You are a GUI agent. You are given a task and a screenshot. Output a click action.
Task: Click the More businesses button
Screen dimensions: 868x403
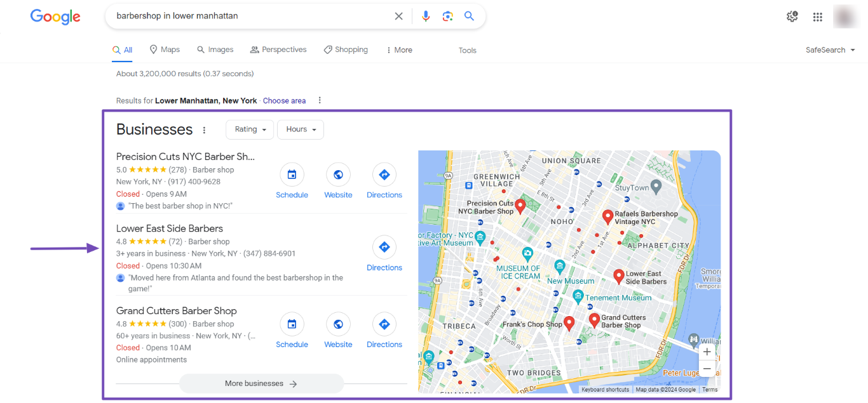[x=261, y=383]
